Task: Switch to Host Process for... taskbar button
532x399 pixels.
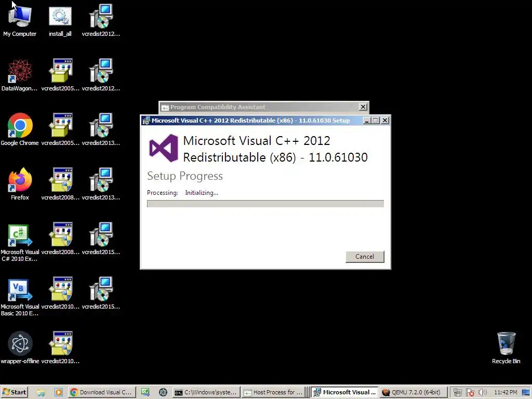Action: 274,392
